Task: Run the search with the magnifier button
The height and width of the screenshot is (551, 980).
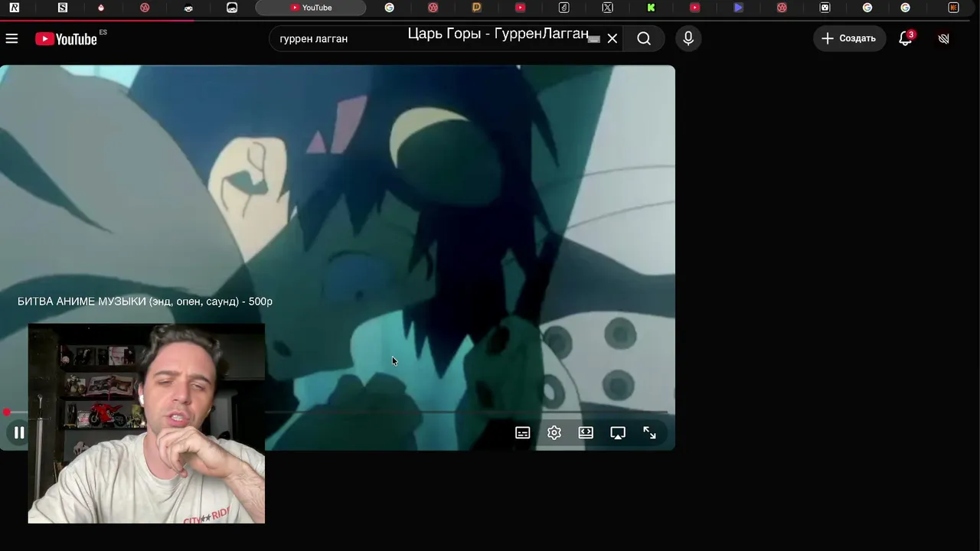Action: [644, 38]
